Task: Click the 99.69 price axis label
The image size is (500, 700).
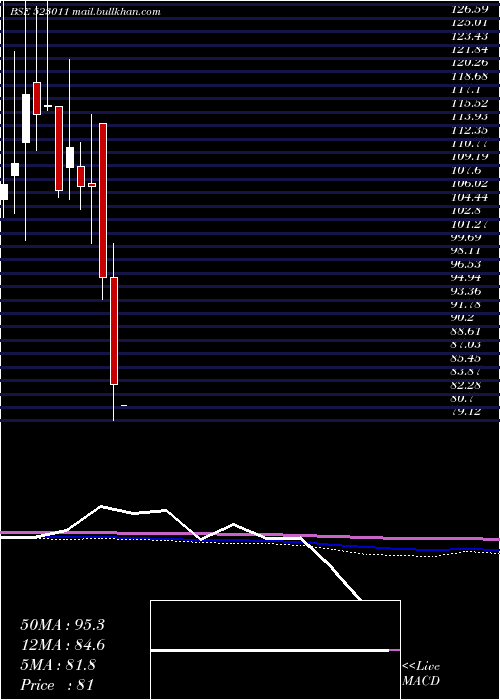Action: point(468,237)
